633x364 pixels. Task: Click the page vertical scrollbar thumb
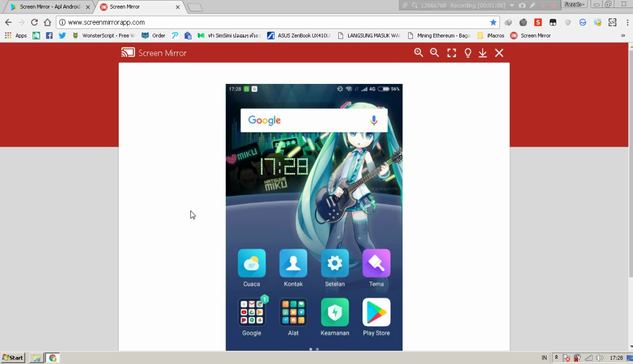[x=630, y=163]
